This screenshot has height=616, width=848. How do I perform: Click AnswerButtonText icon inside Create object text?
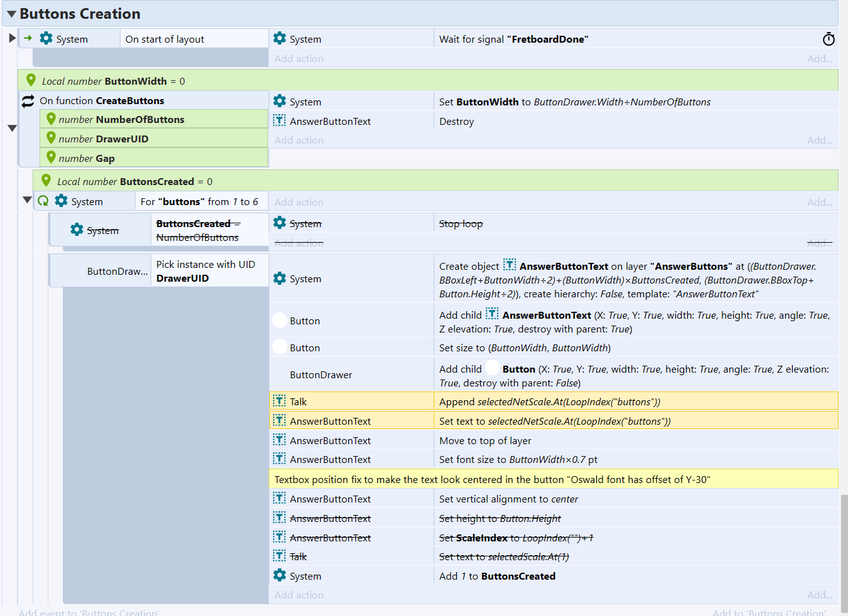coord(510,265)
